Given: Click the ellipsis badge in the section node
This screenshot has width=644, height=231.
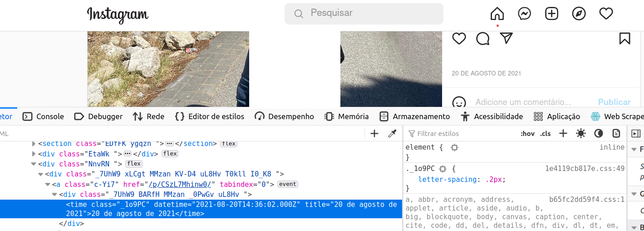Looking at the screenshot, I should (170, 144).
